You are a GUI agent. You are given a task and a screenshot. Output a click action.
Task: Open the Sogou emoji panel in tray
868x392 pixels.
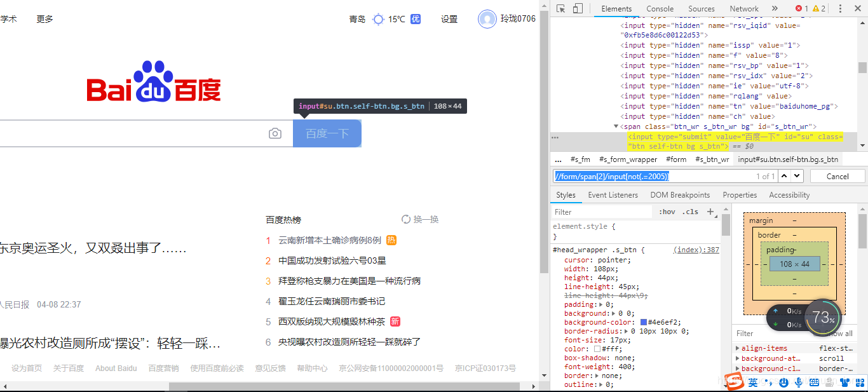tap(783, 382)
